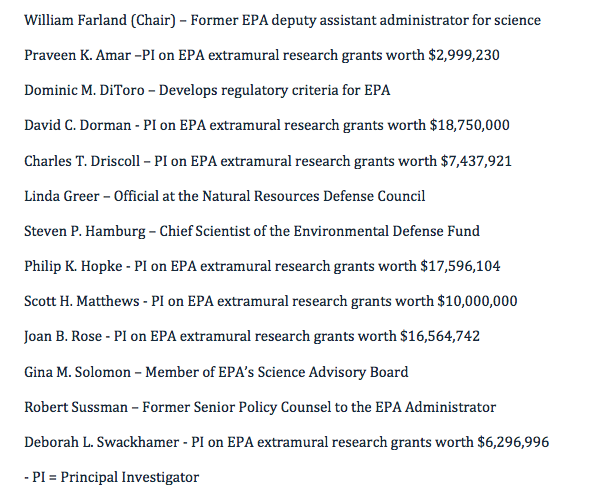Click the text Science Advisory Board

click(x=333, y=372)
